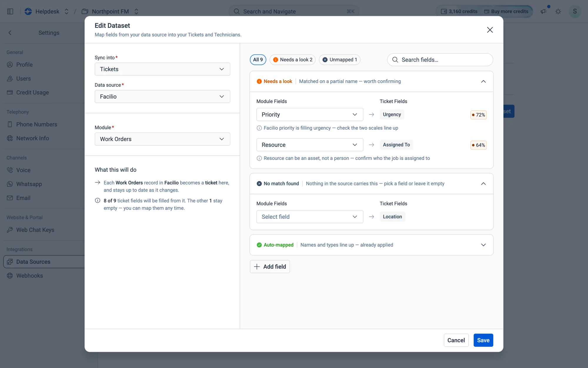Viewport: 588px width, 368px height.
Task: Click the search magnifier in Search fields
Action: tap(395, 60)
